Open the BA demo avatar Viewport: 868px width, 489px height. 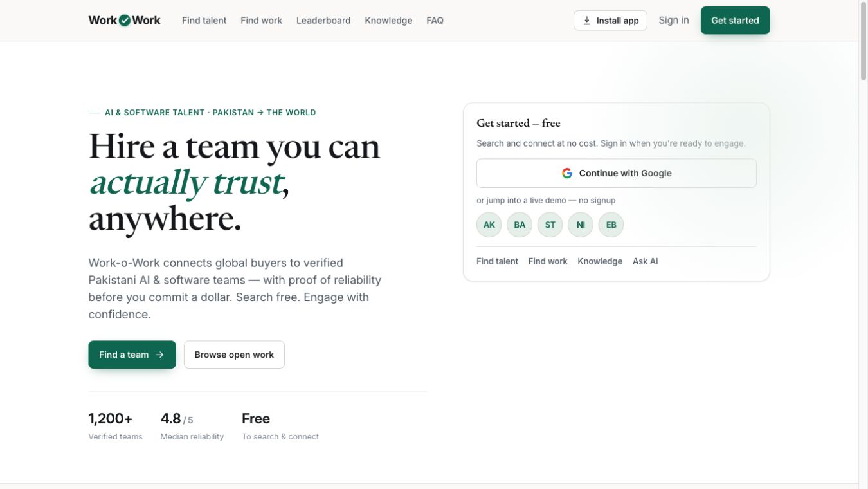(520, 225)
